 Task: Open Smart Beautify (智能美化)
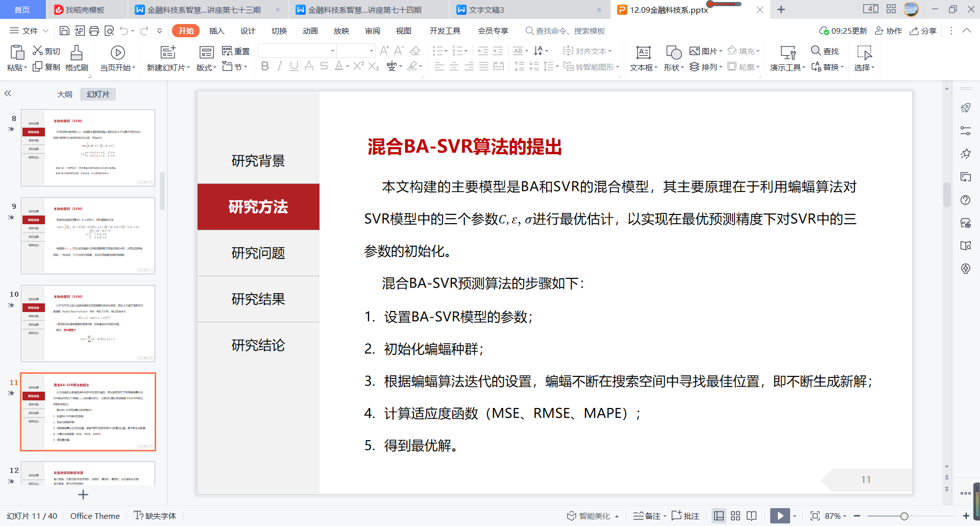(x=593, y=516)
